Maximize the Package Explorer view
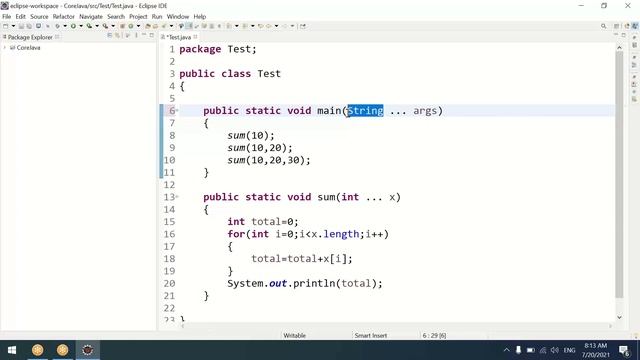Viewport: 640px width, 360px height. (x=151, y=36)
